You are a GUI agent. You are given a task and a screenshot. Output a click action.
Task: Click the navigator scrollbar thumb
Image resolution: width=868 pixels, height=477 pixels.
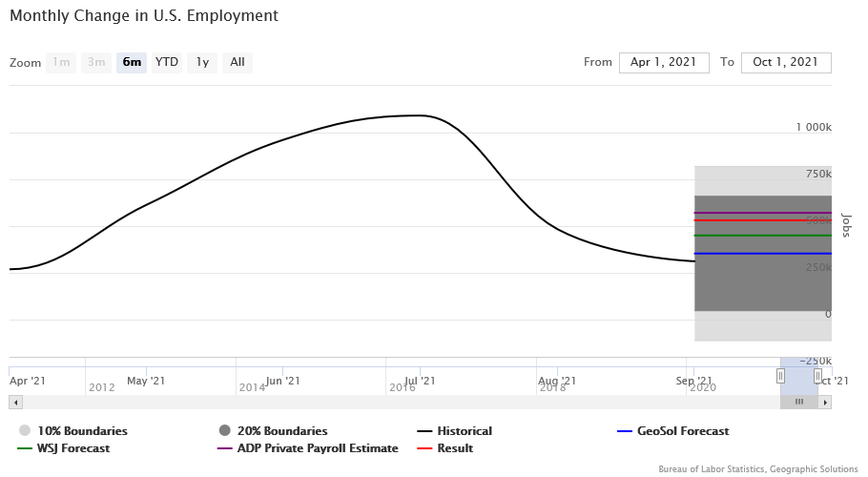799,403
